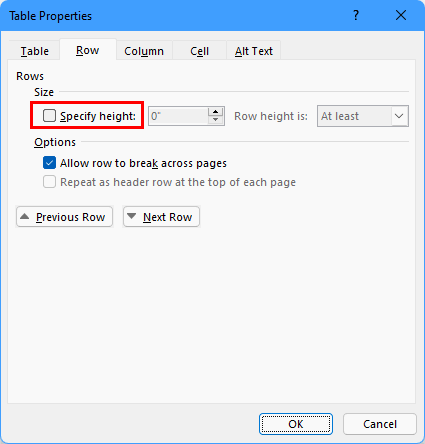Click the Rows heading text

click(30, 76)
